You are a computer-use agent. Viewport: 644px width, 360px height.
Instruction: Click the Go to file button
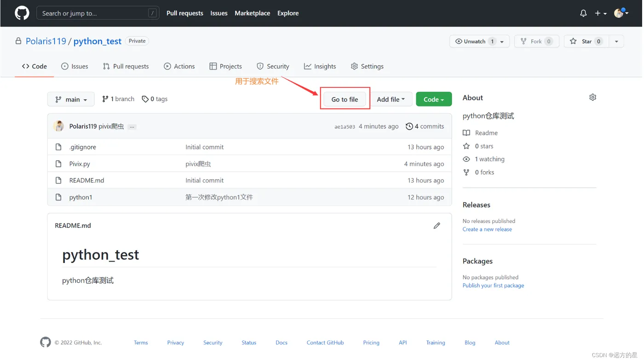tap(345, 99)
